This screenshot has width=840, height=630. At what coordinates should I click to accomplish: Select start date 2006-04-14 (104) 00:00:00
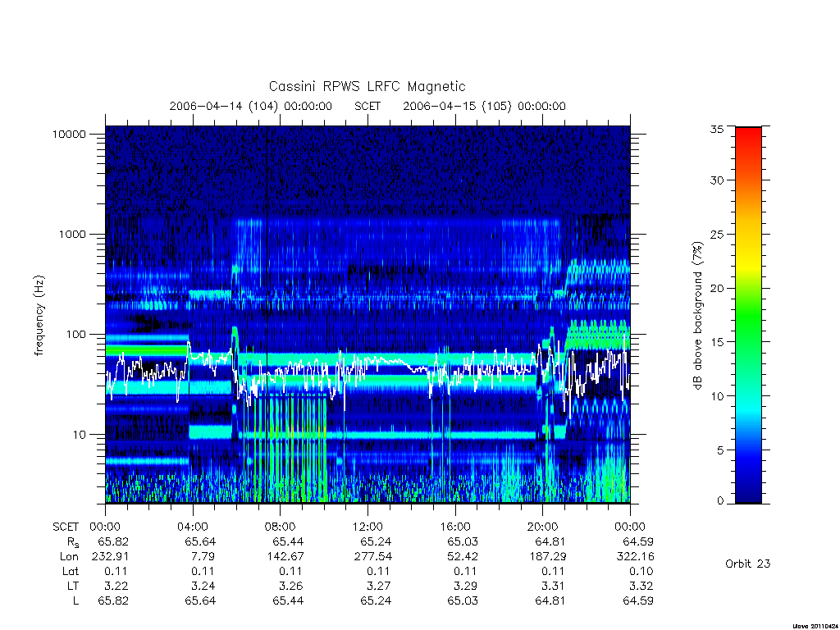tap(251, 106)
